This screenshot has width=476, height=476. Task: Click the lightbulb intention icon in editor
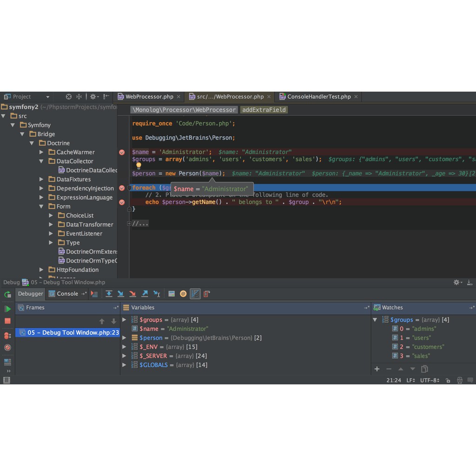(139, 166)
